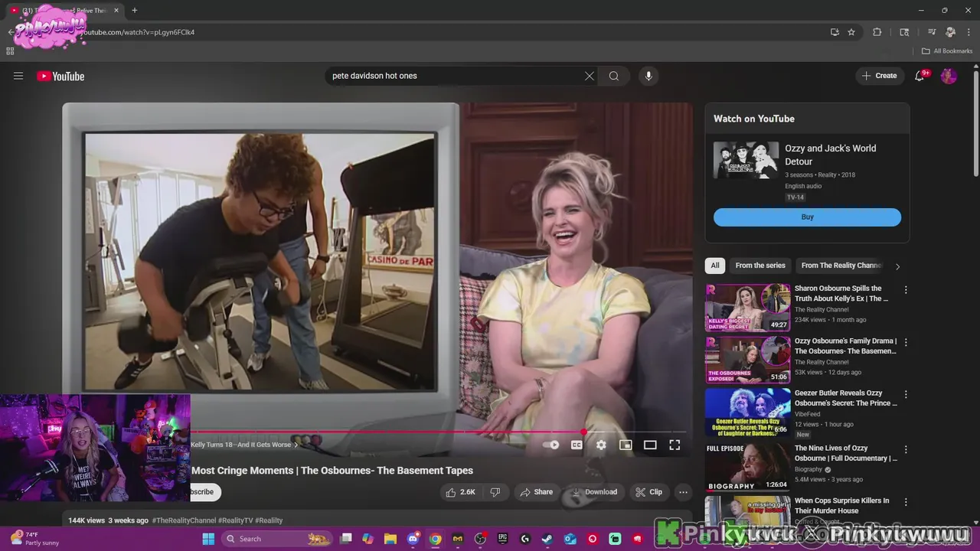Go to the YouTube home logo
980x551 pixels.
pos(60,76)
